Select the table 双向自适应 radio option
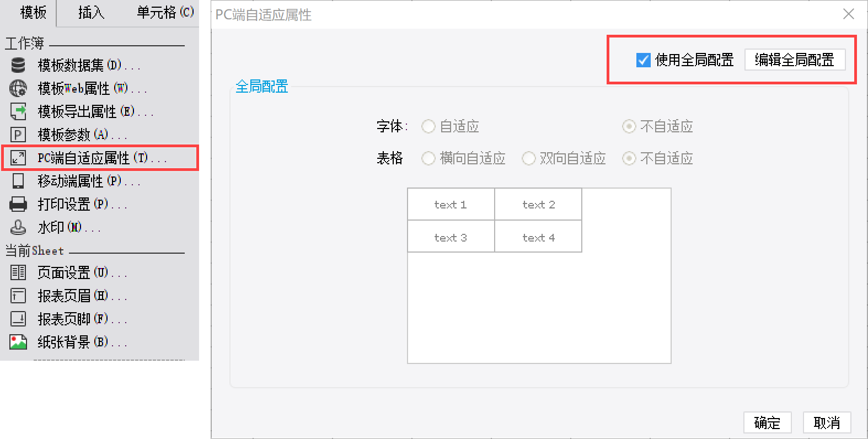Screen dimensions: 868x439 point(528,159)
